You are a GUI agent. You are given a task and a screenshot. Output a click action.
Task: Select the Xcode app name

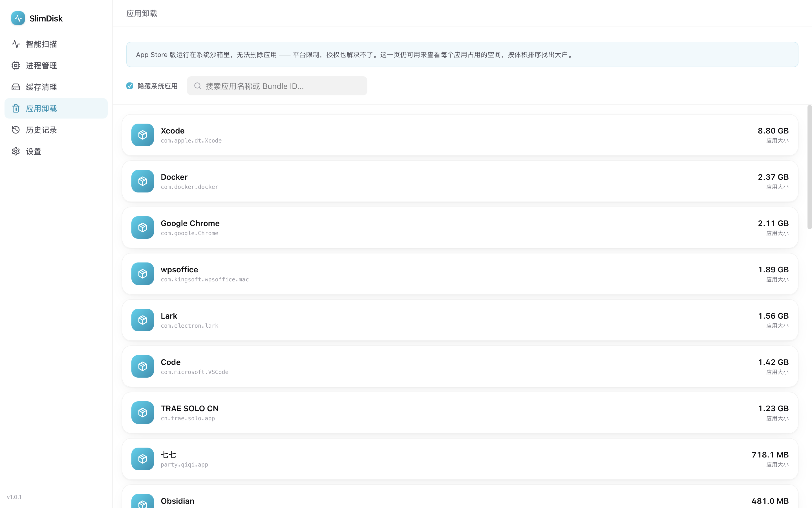(x=173, y=131)
